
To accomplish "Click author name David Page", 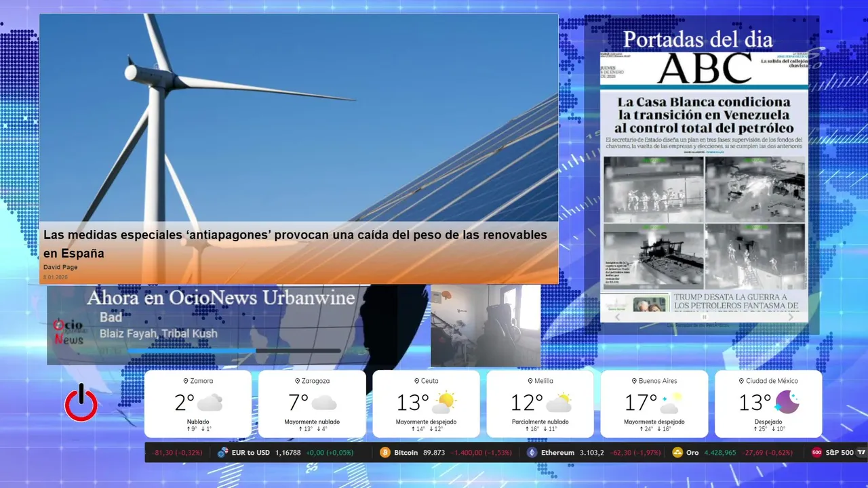I will [60, 267].
